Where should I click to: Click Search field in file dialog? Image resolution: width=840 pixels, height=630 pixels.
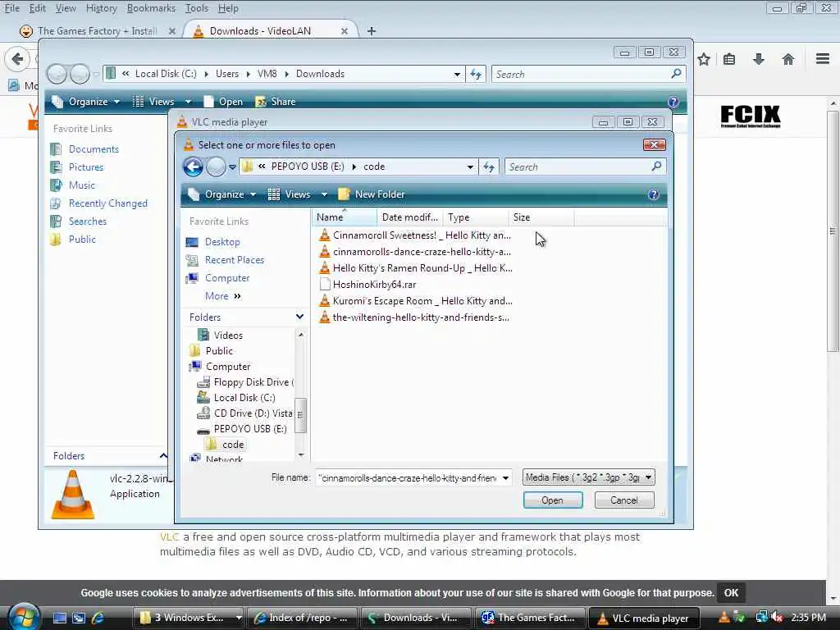(578, 167)
